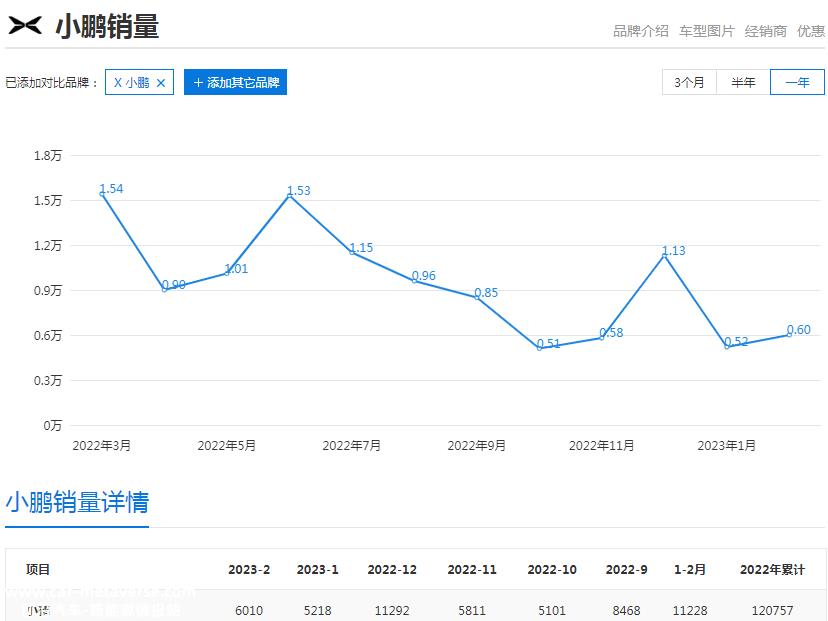Click the 已添加对比品牌 label
The image size is (828, 621).
pyautogui.click(x=51, y=83)
